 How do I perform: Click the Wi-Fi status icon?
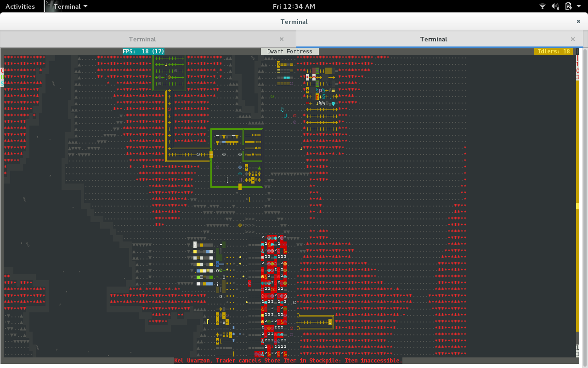tap(543, 6)
